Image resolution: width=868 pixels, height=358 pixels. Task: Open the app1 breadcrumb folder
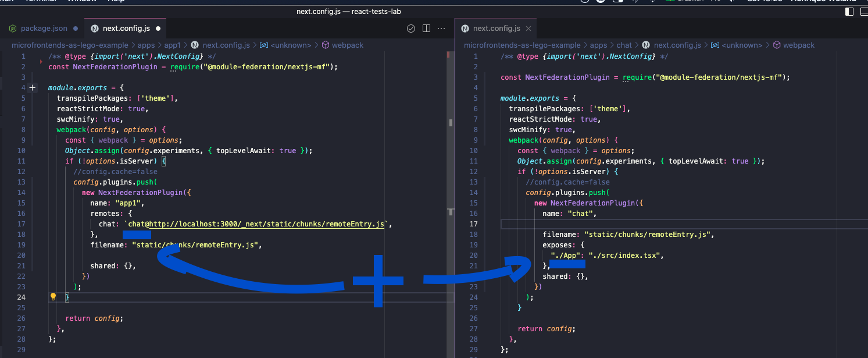(173, 45)
